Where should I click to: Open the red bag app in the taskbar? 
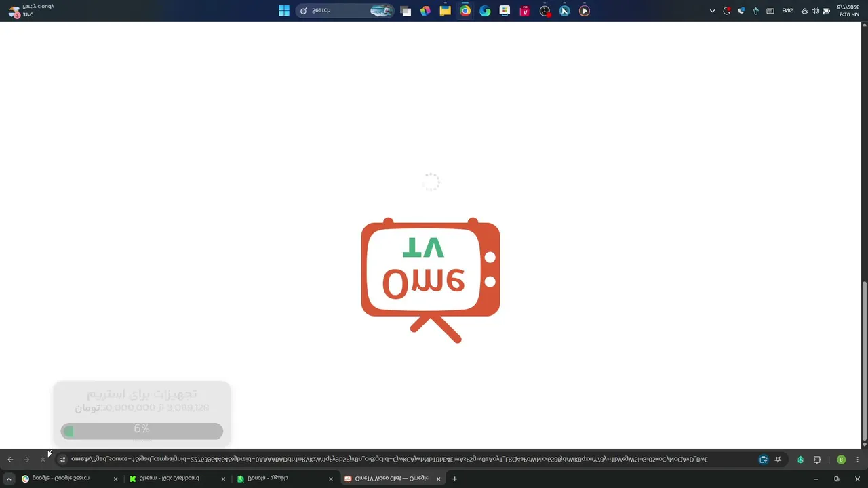tap(525, 11)
